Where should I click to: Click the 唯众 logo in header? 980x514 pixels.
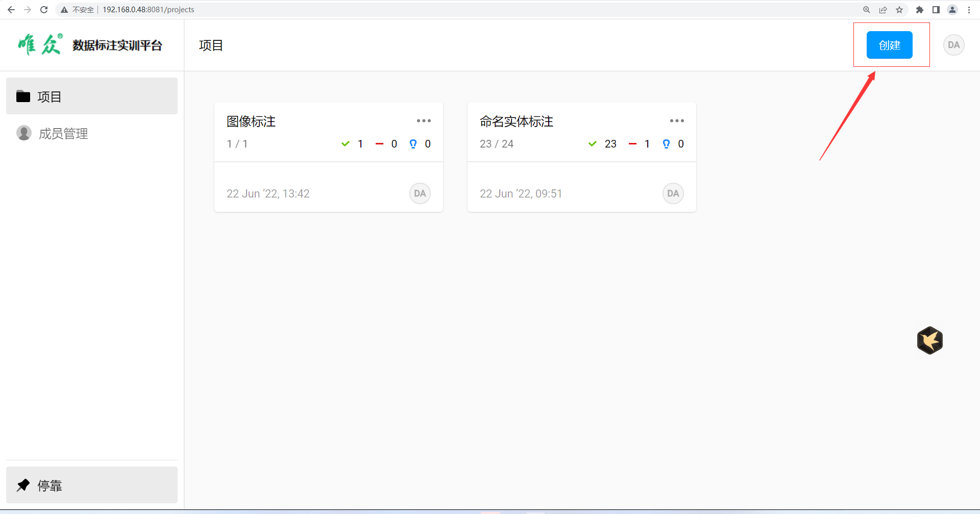(x=40, y=45)
